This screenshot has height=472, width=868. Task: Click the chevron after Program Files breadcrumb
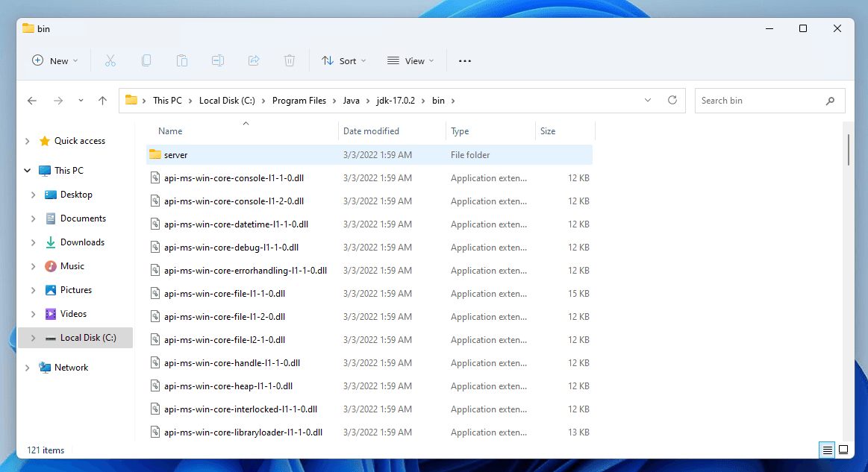(334, 101)
